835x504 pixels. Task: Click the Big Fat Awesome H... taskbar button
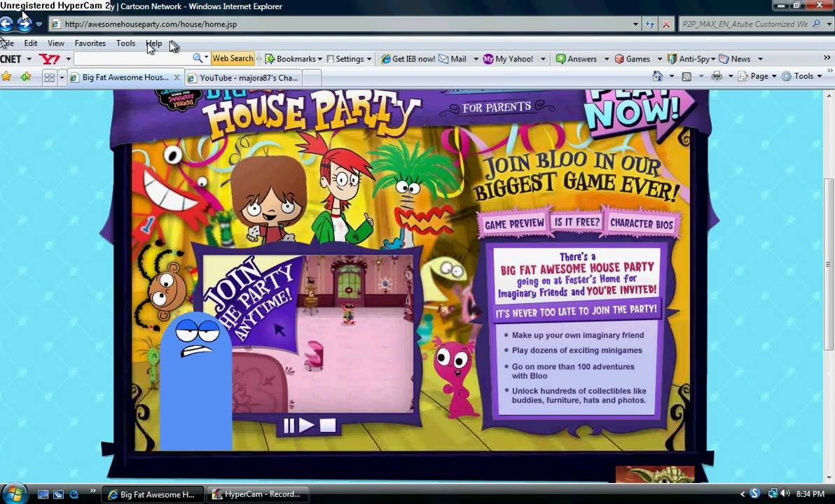click(152, 494)
